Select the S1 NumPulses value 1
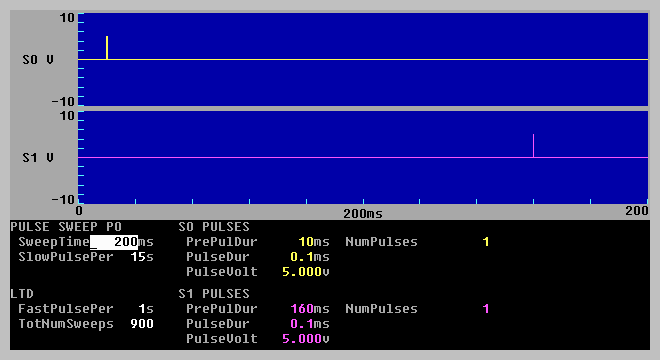The width and height of the screenshot is (660, 360). pyautogui.click(x=486, y=309)
